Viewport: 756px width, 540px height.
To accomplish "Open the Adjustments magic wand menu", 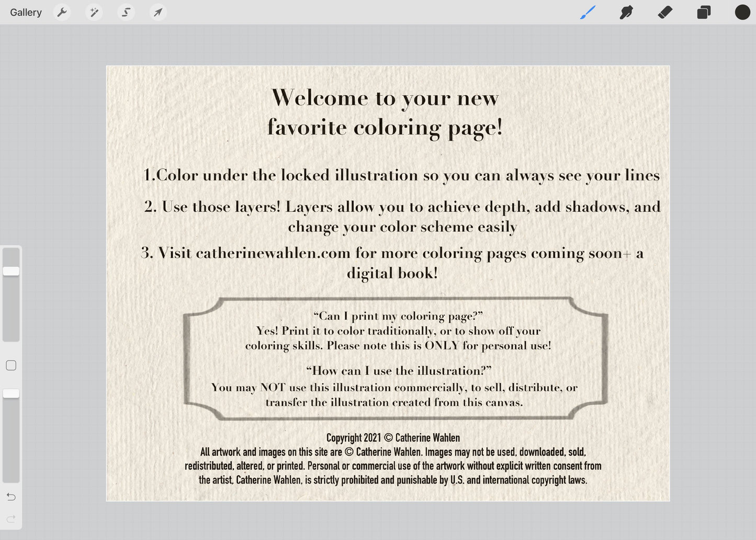I will point(94,12).
